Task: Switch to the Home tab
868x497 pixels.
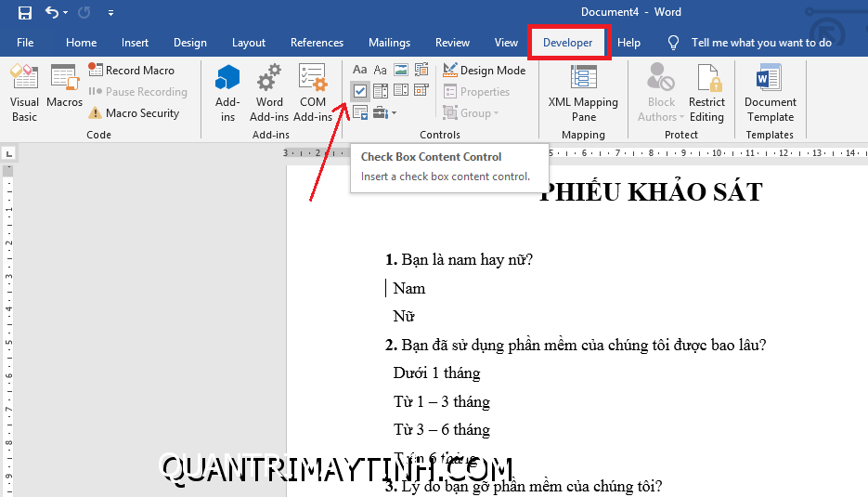Action: tap(81, 43)
